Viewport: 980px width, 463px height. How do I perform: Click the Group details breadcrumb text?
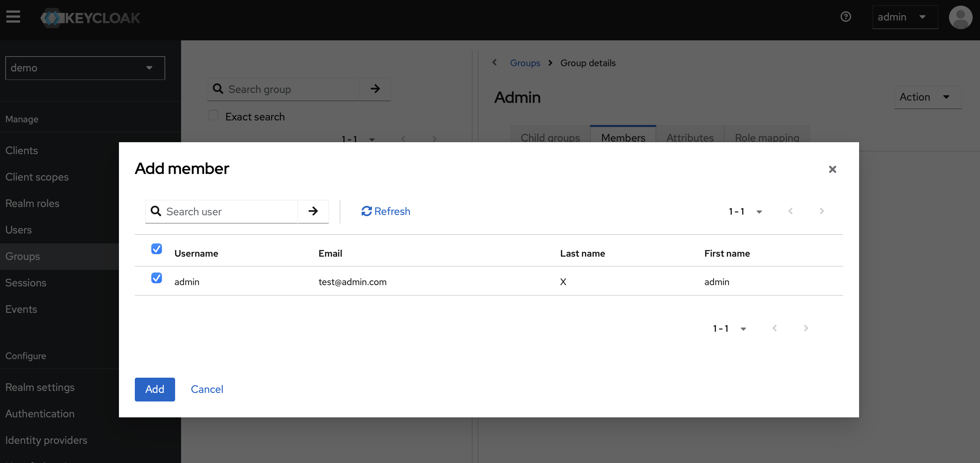click(x=588, y=63)
